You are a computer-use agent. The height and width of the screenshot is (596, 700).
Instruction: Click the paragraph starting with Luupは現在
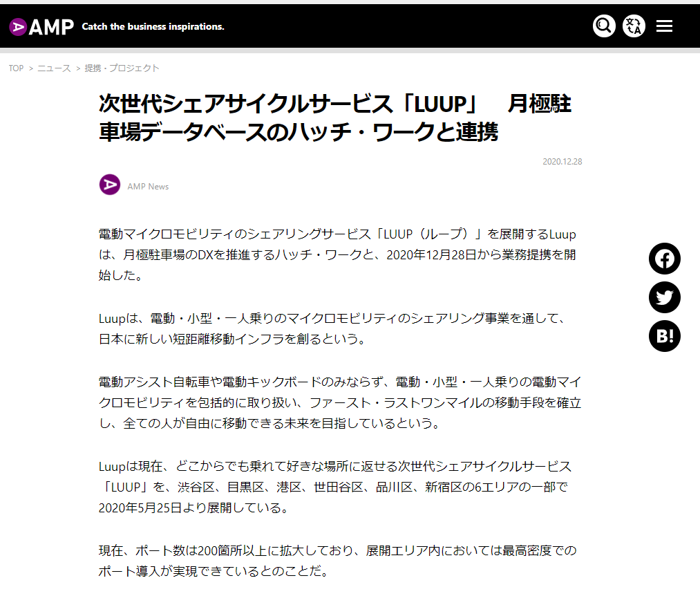coord(337,487)
